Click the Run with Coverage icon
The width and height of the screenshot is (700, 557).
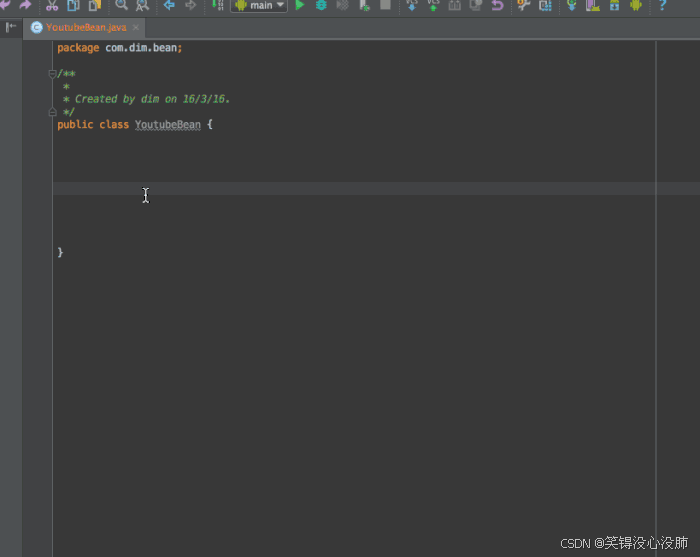pos(342,5)
